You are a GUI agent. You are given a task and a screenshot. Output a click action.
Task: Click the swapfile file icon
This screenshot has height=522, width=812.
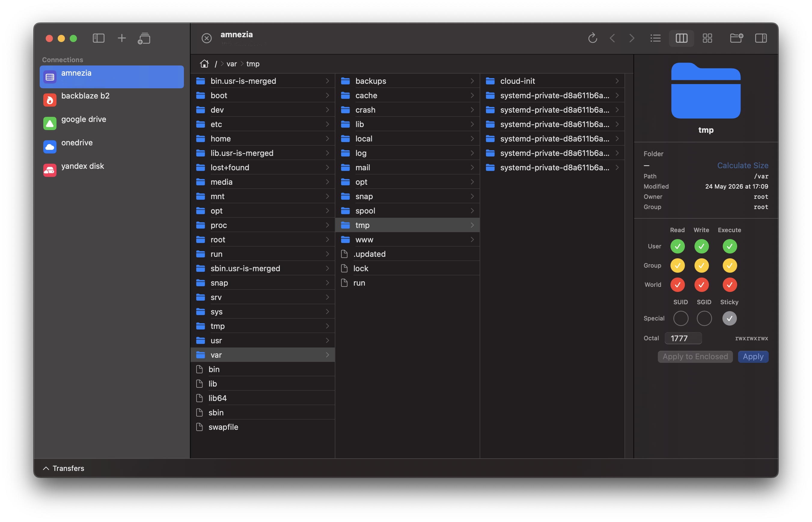[200, 427]
